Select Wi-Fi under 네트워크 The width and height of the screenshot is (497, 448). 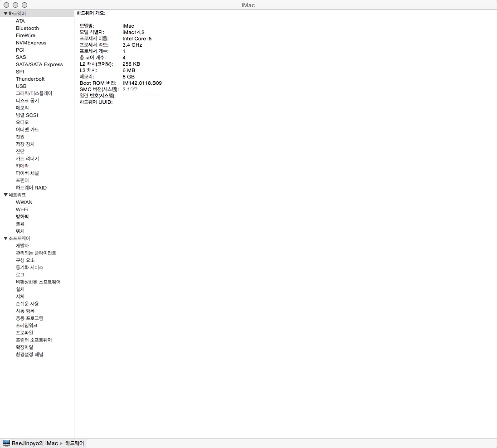pos(22,209)
